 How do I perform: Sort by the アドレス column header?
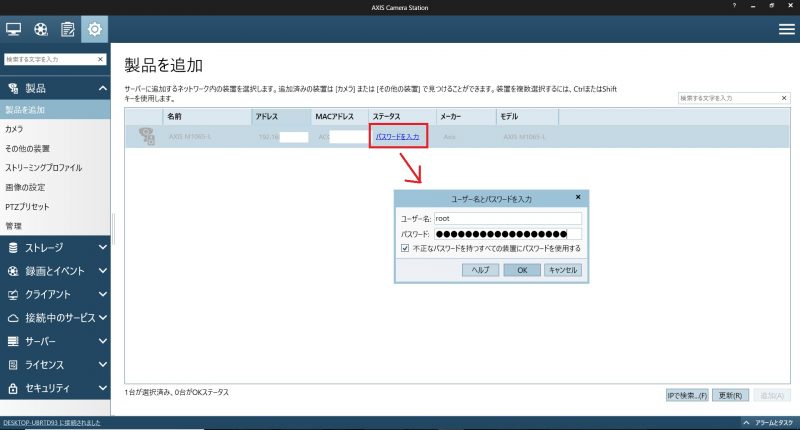(x=281, y=116)
